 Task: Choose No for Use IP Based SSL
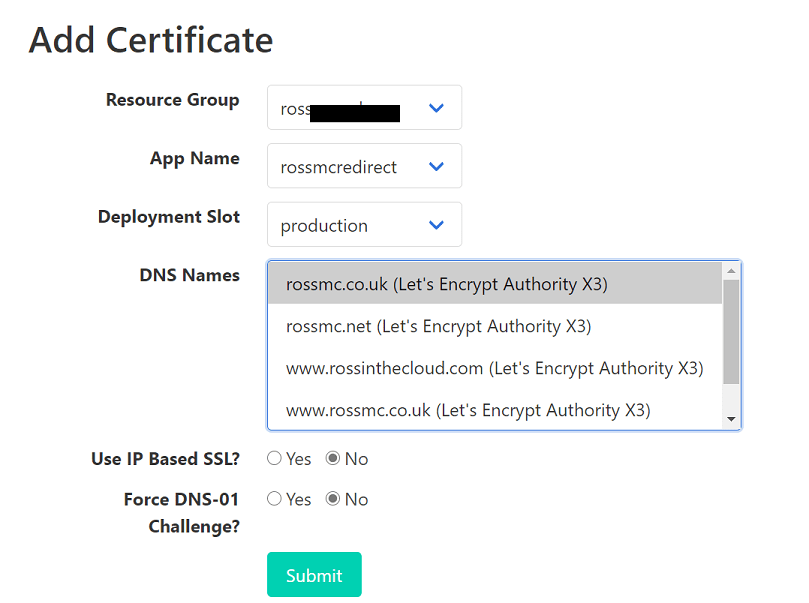coord(333,458)
